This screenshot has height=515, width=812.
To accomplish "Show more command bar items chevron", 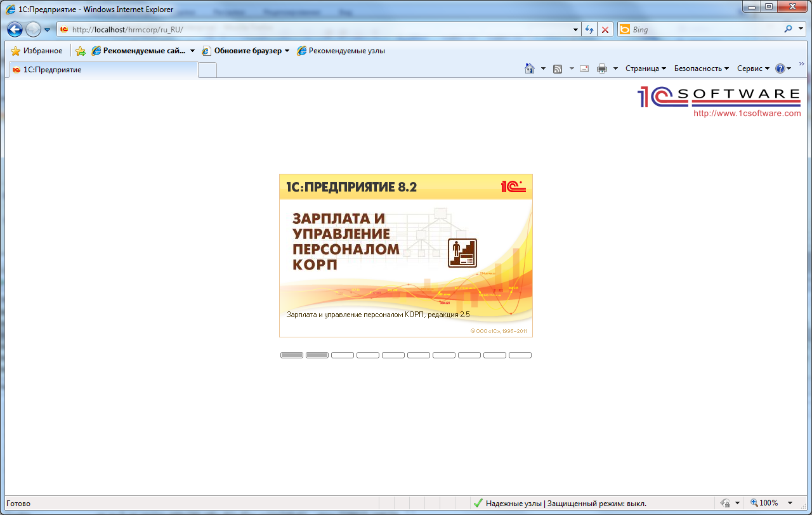I will coord(802,65).
